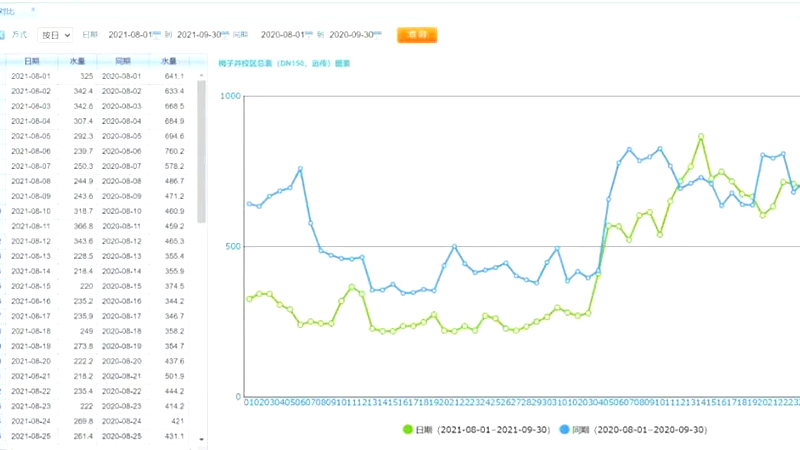800x450 pixels.
Task: Click the table scrollbar up arrow
Action: tap(202, 76)
